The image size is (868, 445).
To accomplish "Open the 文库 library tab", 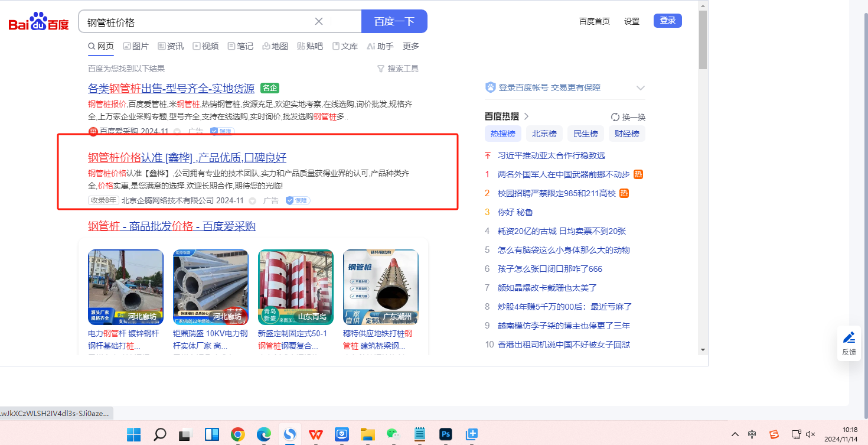I will [x=345, y=46].
